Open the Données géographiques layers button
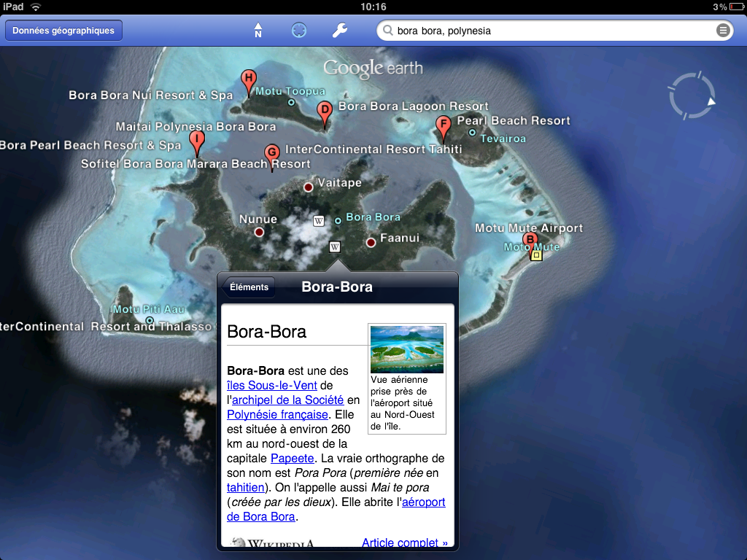The image size is (747, 560). pyautogui.click(x=63, y=31)
